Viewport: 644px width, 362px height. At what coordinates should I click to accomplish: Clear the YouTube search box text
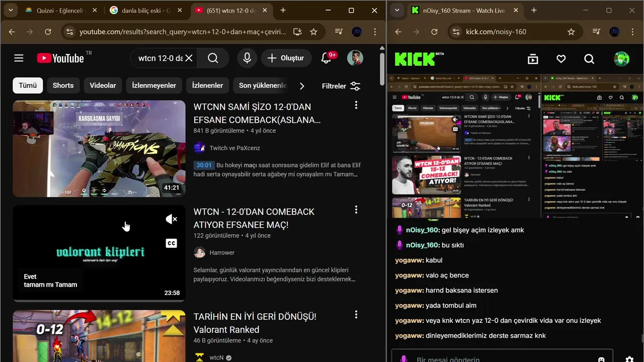189,58
